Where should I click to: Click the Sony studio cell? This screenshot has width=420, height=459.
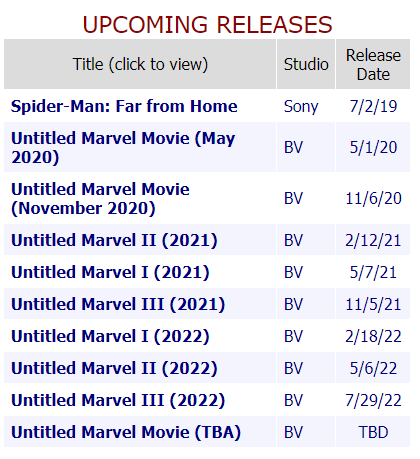pyautogui.click(x=301, y=107)
